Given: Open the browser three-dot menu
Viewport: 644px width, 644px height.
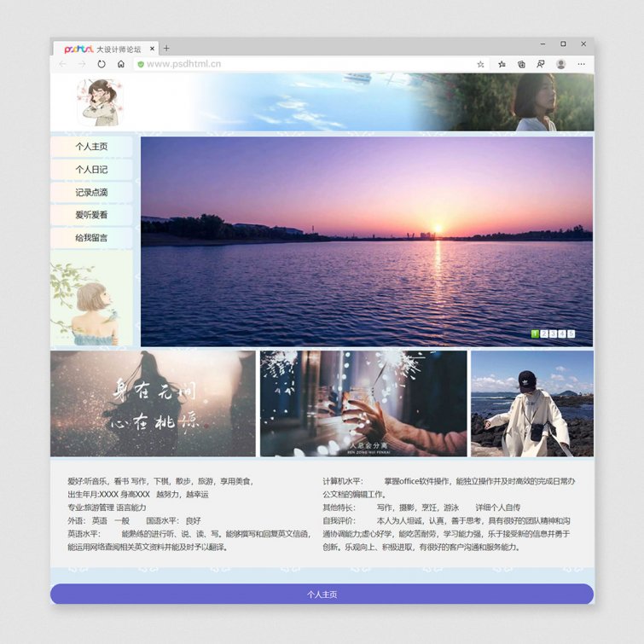Looking at the screenshot, I should 581,64.
